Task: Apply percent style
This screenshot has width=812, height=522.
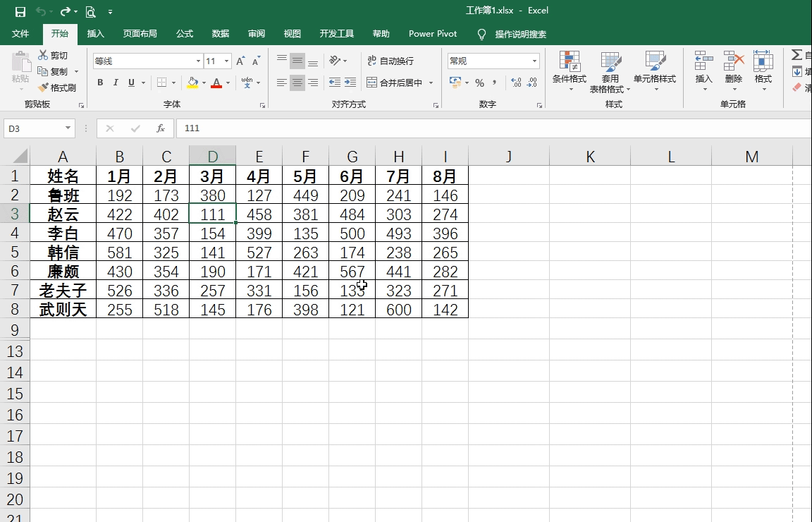Action: coord(480,83)
